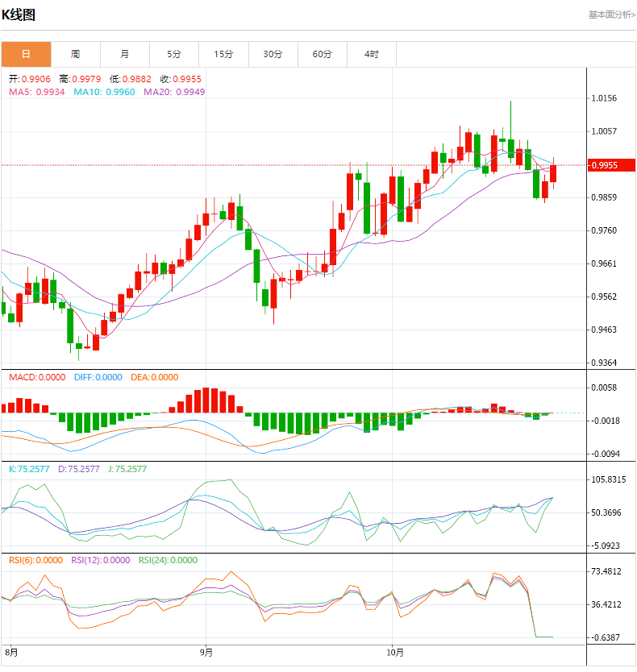Viewport: 637px width, 672px height.
Task: Switch to the 60分 timeframe tab
Action: (x=322, y=54)
